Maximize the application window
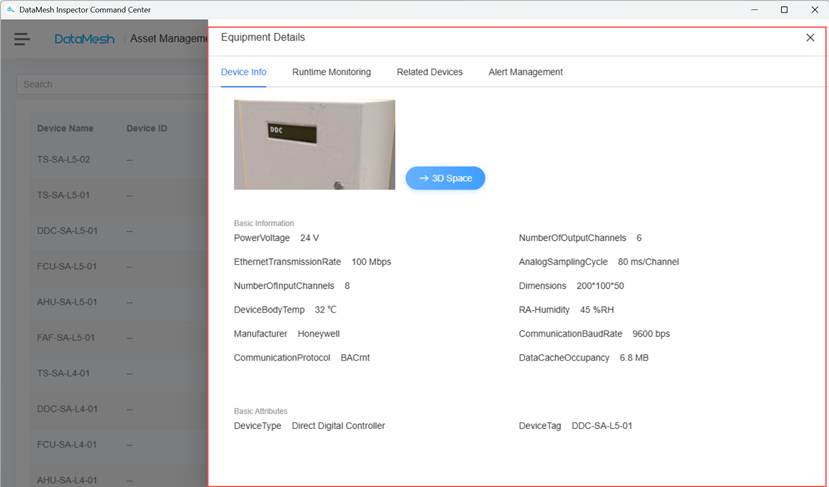The image size is (829, 487). (783, 9)
